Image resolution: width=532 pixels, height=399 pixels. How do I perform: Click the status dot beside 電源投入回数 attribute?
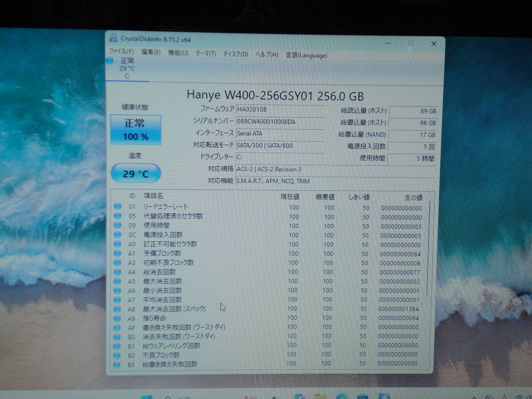pos(117,235)
